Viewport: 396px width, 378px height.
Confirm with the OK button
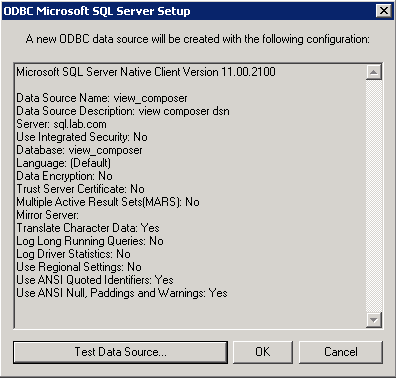(263, 352)
